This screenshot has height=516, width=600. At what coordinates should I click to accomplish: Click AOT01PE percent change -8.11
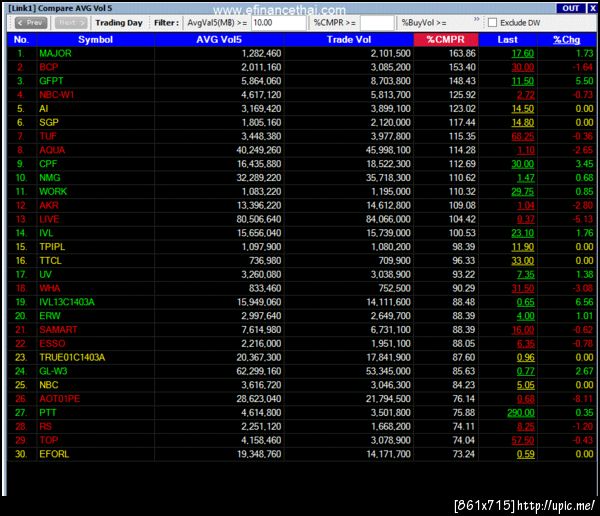tap(583, 399)
